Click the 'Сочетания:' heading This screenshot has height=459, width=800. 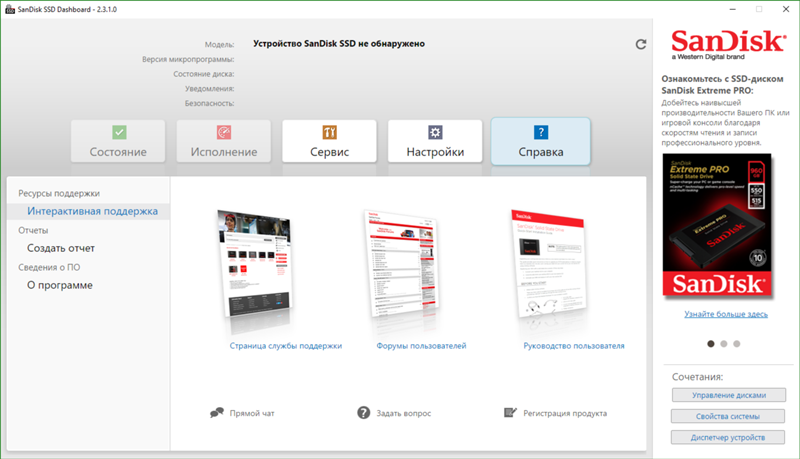[x=697, y=377]
